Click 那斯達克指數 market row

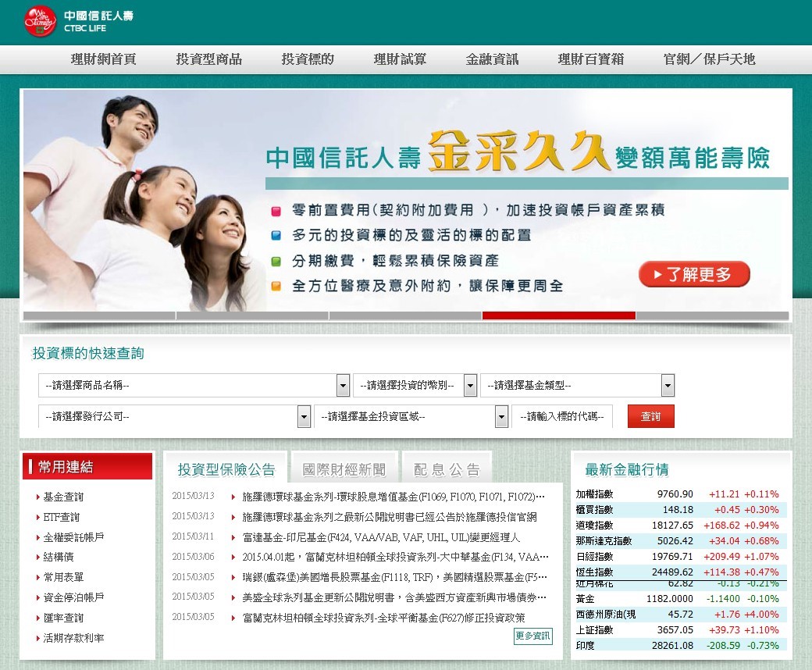681,540
